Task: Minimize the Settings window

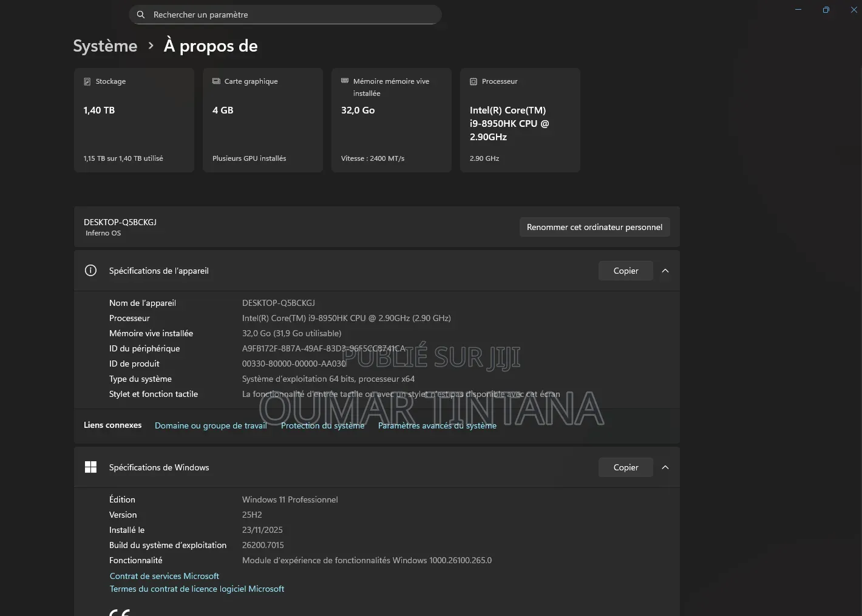Action: pyautogui.click(x=798, y=10)
